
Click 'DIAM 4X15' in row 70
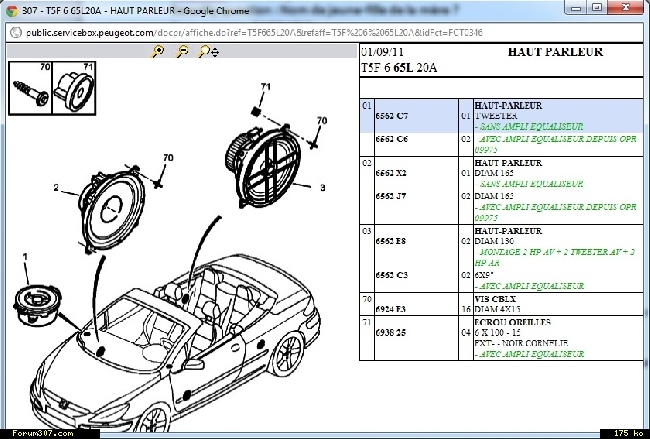tap(497, 309)
